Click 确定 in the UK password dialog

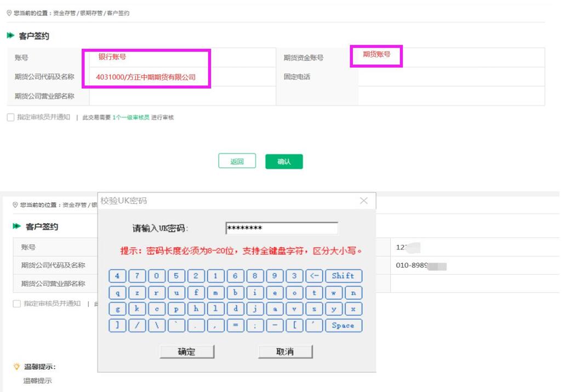(x=187, y=352)
